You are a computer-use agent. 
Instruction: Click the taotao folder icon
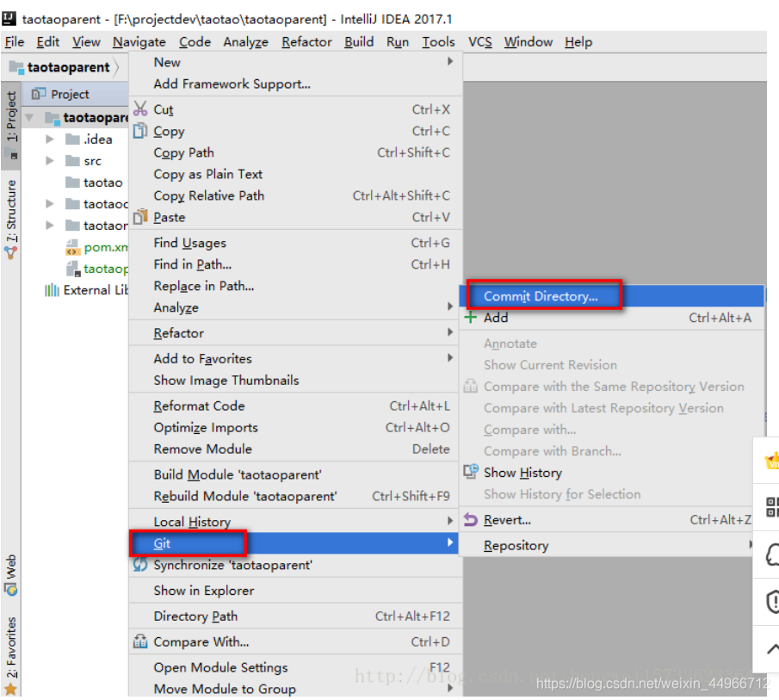coord(72,182)
